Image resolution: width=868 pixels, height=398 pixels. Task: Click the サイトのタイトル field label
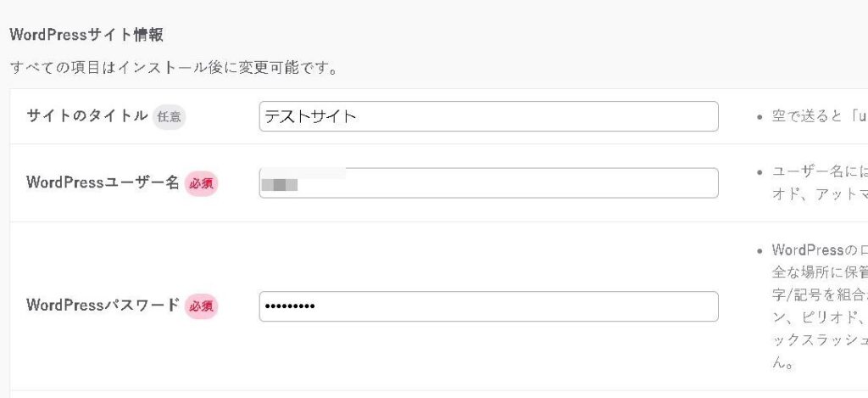point(87,116)
